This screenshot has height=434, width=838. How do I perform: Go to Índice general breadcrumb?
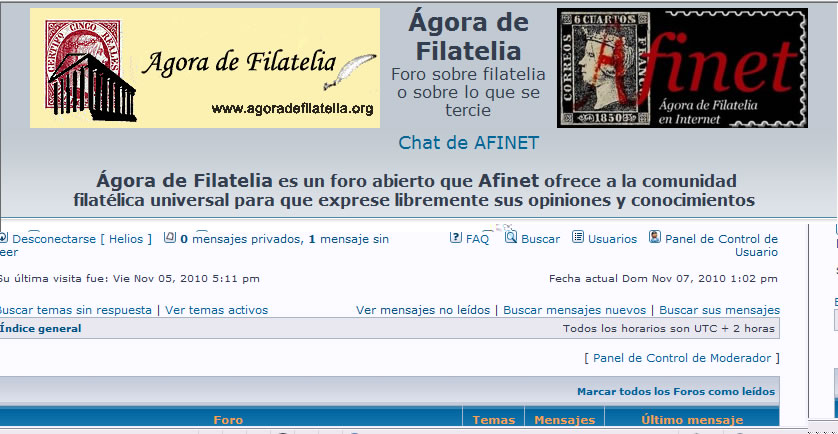coord(41,329)
